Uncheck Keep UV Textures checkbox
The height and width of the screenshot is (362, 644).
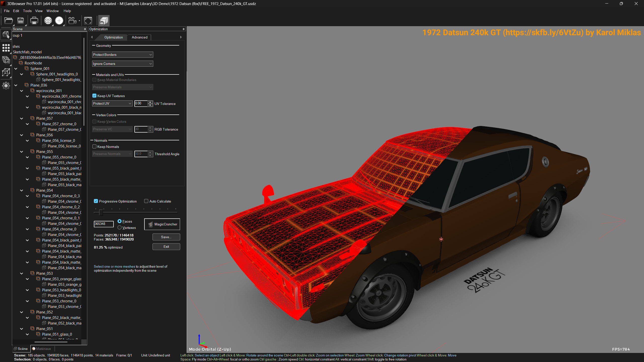95,96
